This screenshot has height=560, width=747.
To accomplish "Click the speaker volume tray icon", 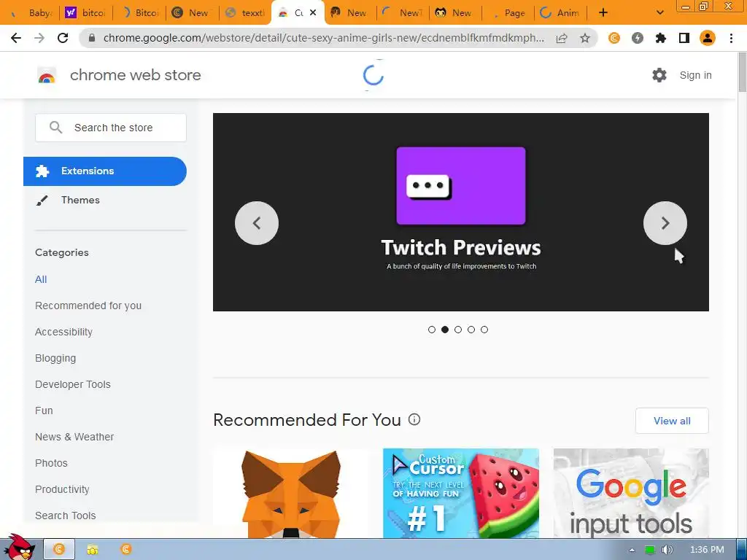I will 667,550.
